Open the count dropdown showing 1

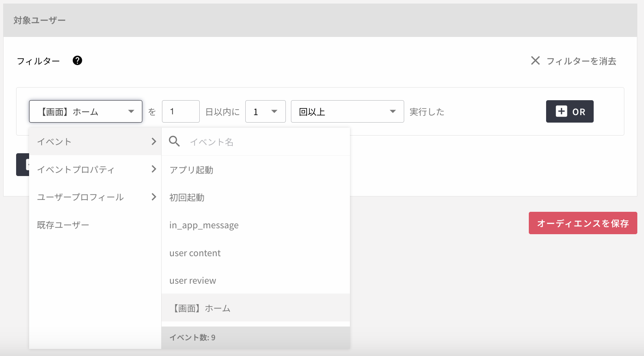265,112
